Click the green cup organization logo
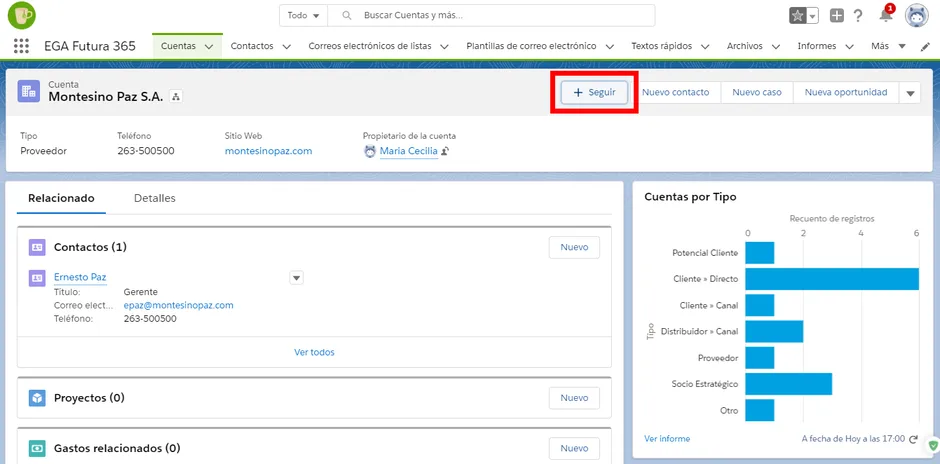This screenshot has height=464, width=940. pos(22,16)
